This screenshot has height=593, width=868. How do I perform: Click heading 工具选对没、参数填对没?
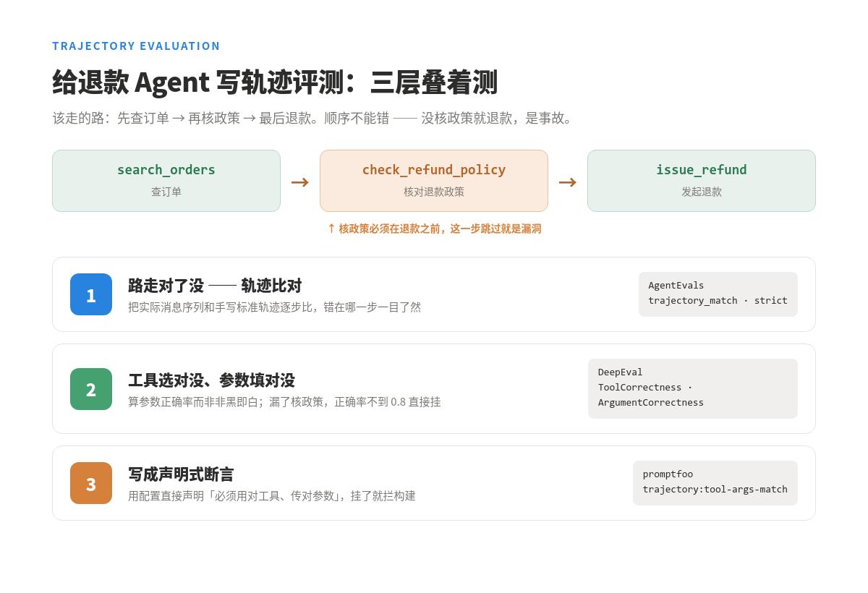(x=211, y=380)
